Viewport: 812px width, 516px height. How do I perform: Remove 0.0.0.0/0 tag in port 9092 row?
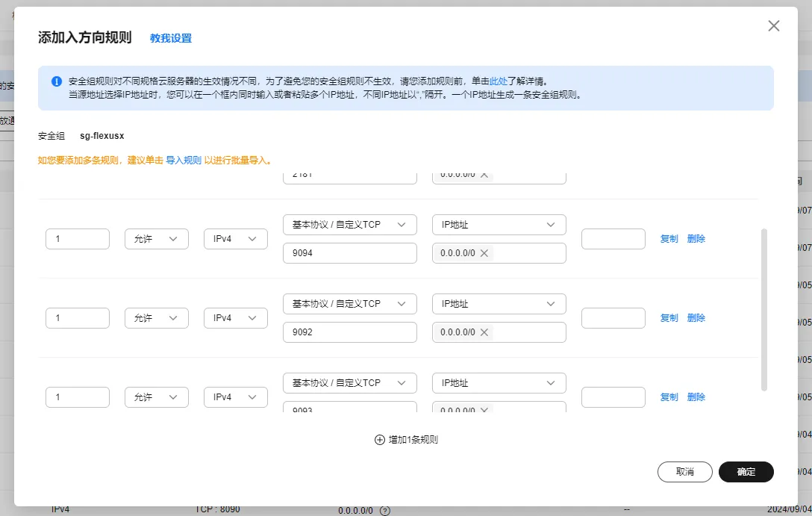click(484, 332)
